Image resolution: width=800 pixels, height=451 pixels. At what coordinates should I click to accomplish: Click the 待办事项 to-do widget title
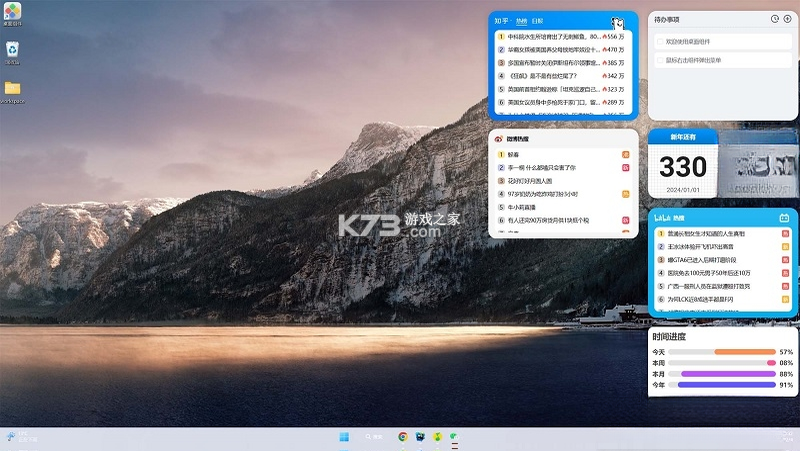click(666, 20)
